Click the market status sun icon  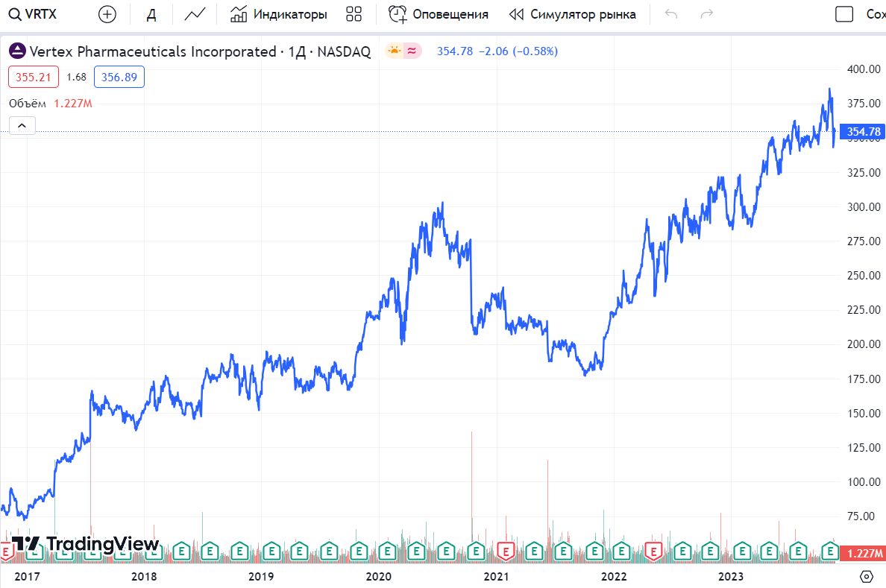[x=395, y=51]
